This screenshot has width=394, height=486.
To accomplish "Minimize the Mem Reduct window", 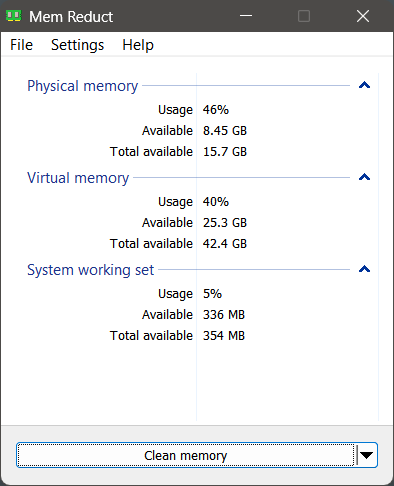I will point(246,16).
